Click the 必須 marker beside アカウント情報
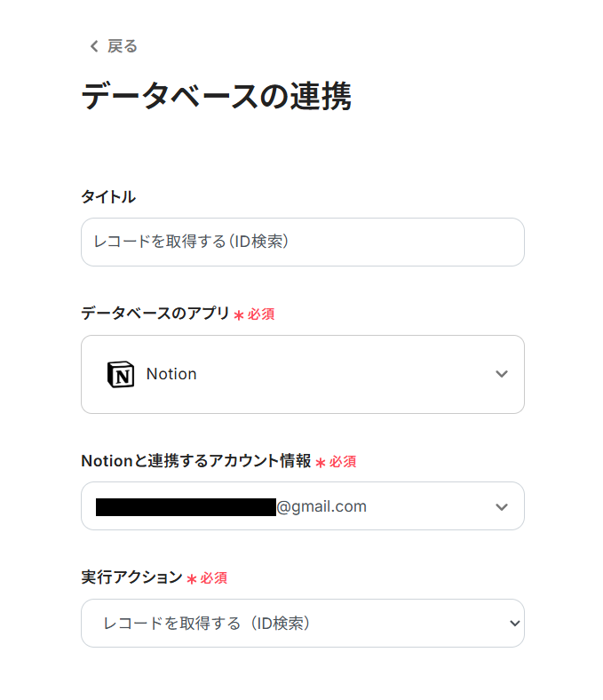603x700 pixels. tap(343, 462)
